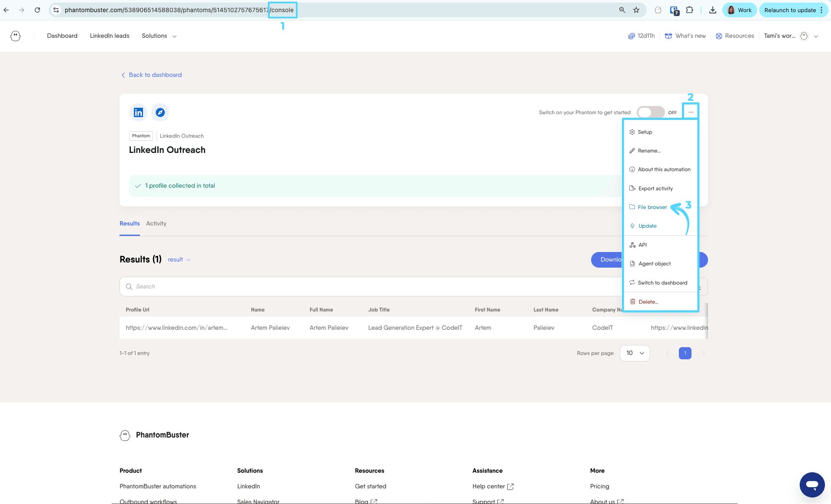
Task: Open the extensions puzzle icon
Action: (689, 10)
